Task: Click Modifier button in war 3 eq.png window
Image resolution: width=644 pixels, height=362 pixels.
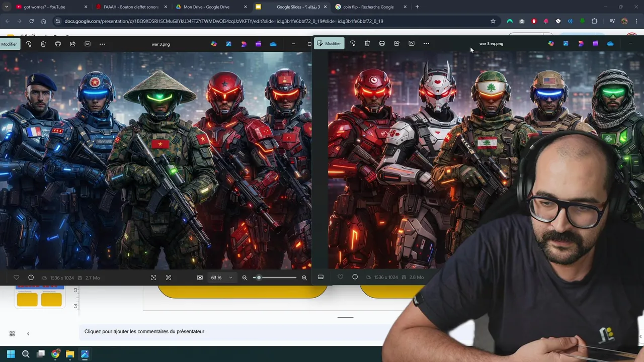Action: [329, 43]
